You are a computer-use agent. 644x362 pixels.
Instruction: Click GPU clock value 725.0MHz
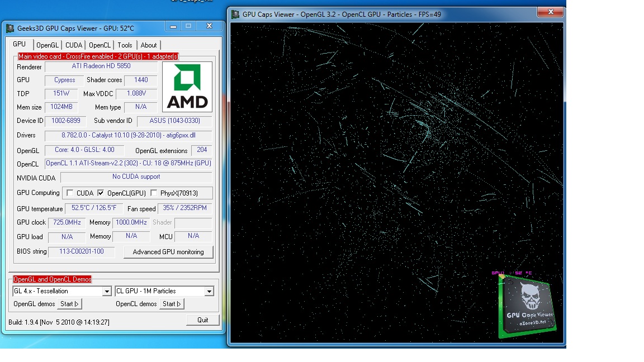pyautogui.click(x=67, y=222)
